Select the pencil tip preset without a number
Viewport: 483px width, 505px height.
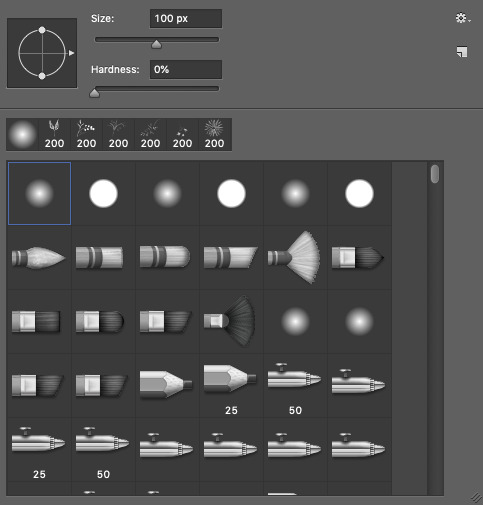[x=167, y=385]
